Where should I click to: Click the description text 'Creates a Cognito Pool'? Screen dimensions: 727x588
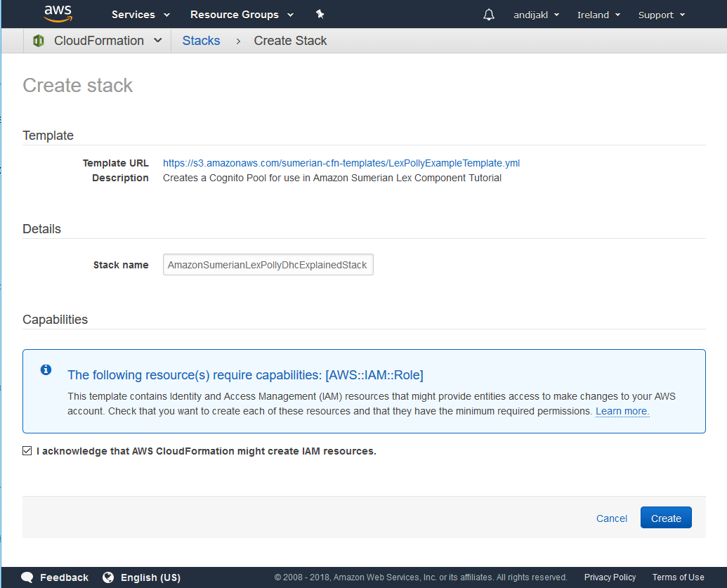(x=332, y=178)
